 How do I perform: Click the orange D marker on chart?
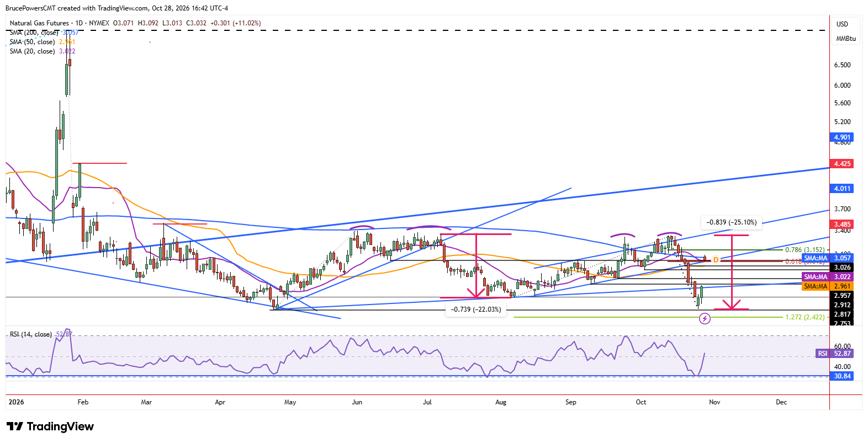716,259
